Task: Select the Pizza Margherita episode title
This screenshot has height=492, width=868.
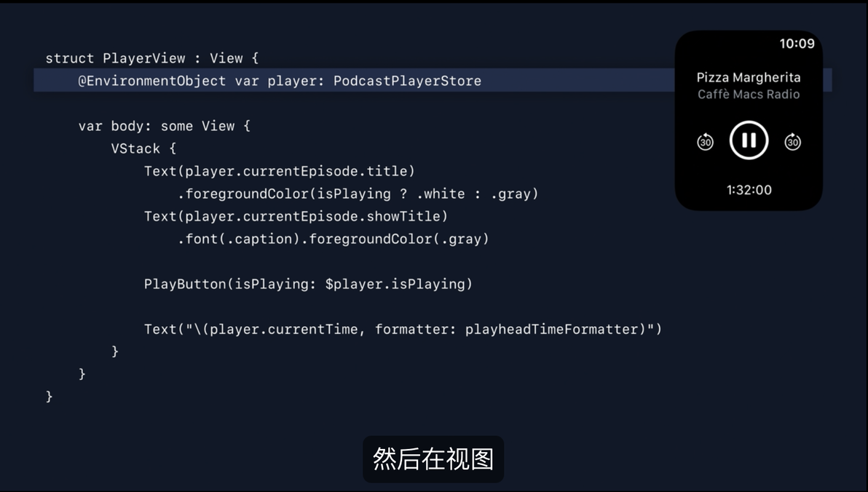Action: click(749, 77)
